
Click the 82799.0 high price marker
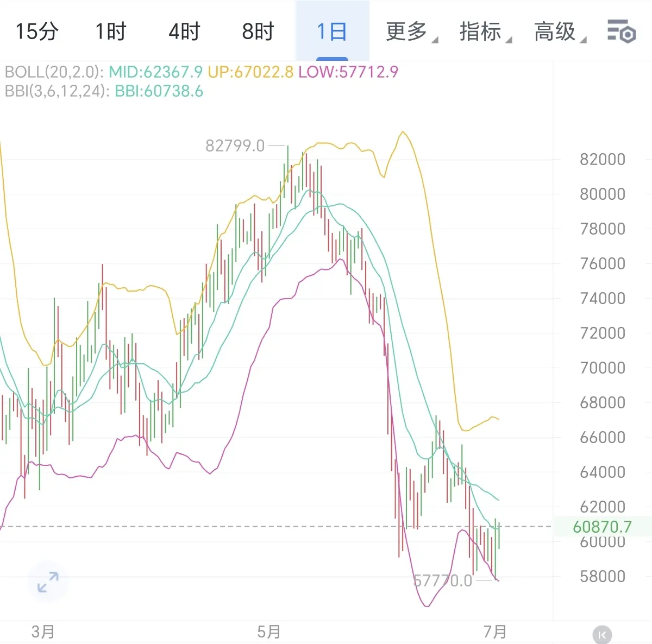[235, 146]
